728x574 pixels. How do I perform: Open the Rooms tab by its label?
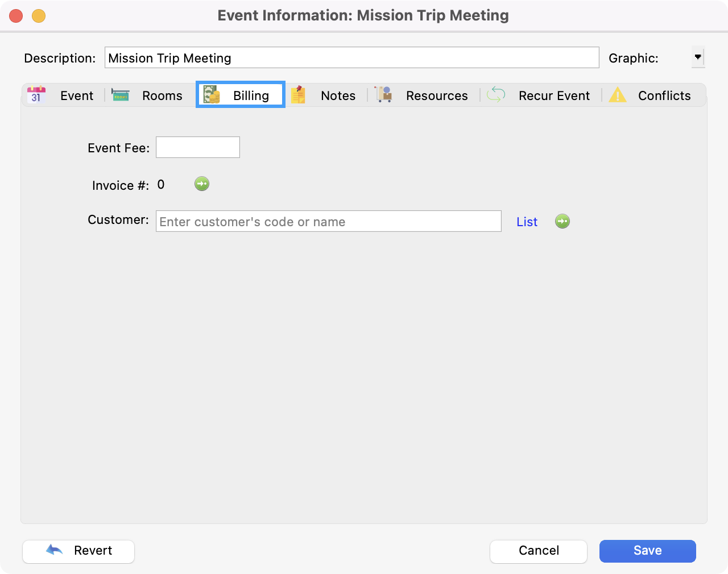pos(162,95)
